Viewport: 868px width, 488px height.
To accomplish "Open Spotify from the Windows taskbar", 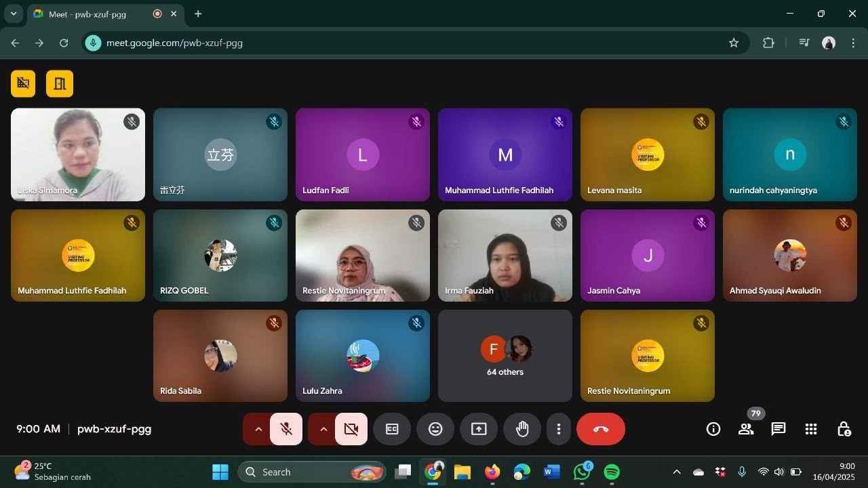I will 612,472.
